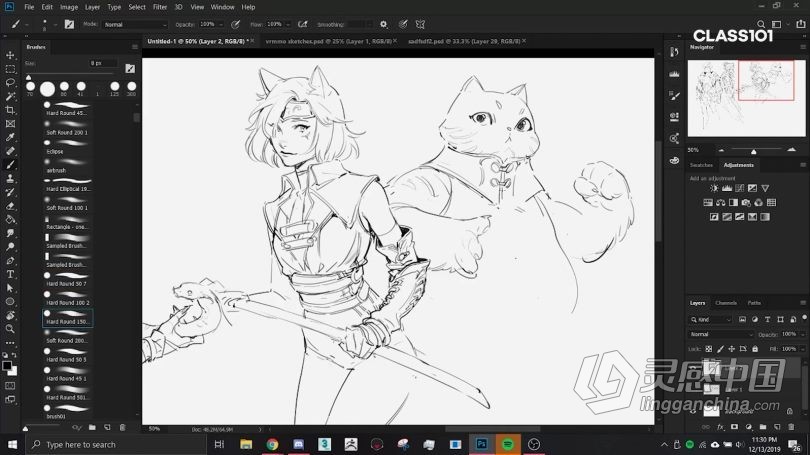Select the Rectangular Marquee tool
This screenshot has width=810, height=455.
pyautogui.click(x=10, y=69)
